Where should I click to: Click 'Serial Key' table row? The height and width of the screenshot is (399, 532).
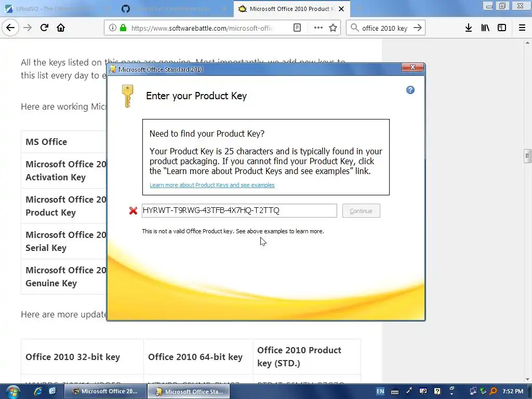[64, 241]
